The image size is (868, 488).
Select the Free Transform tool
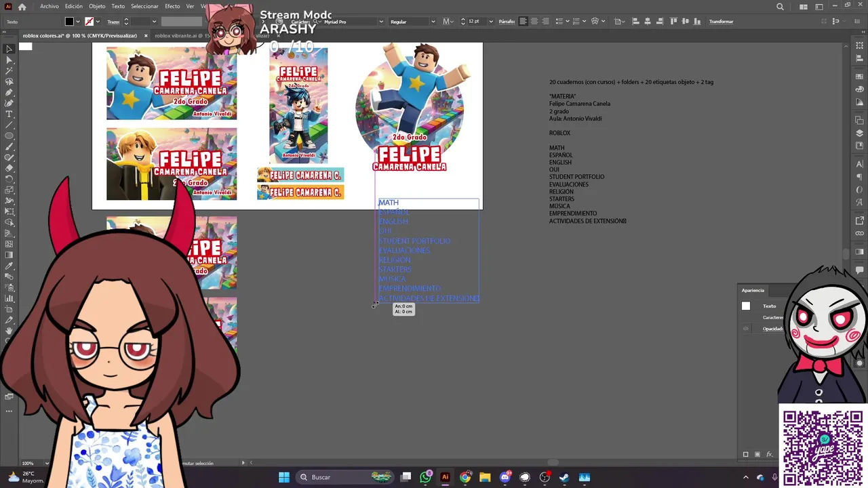click(x=9, y=211)
